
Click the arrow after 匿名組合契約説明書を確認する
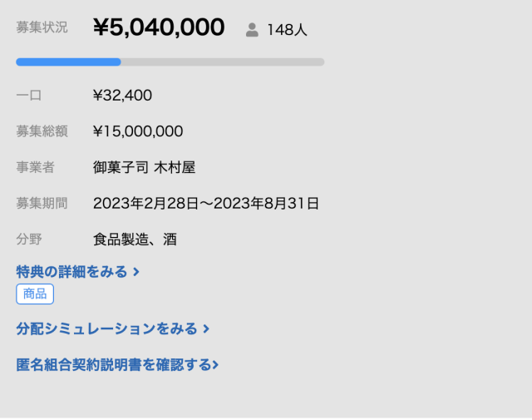tap(216, 365)
